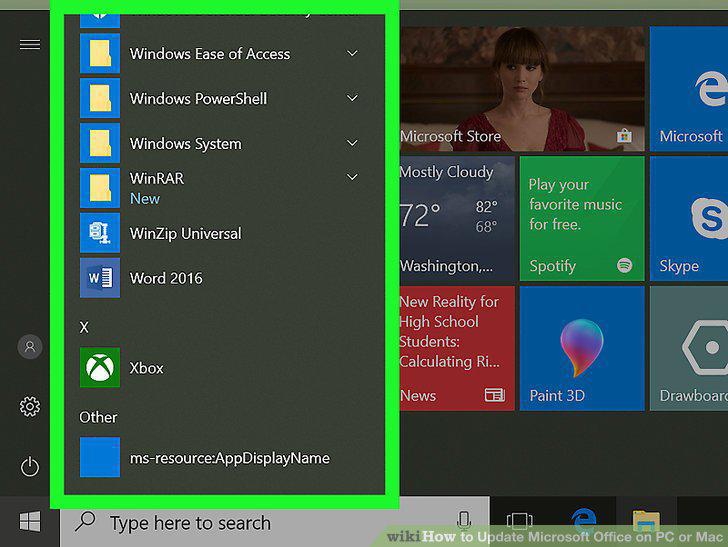Open File Explorer from the taskbar

(x=646, y=521)
